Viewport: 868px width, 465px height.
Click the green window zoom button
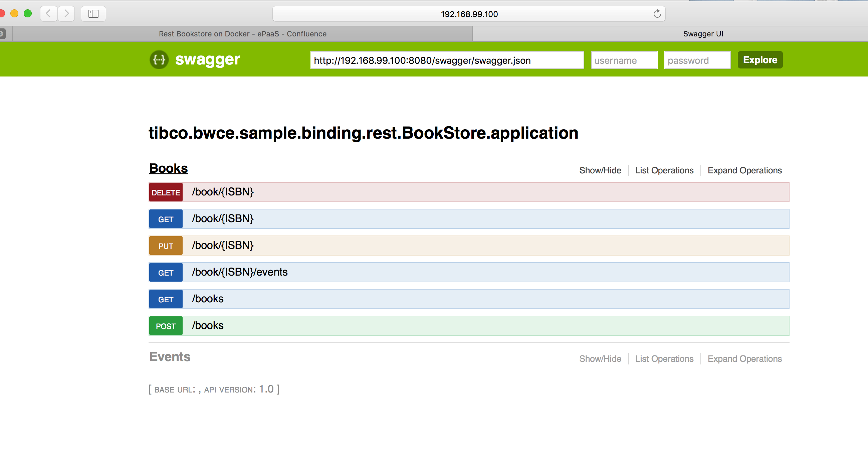(28, 13)
